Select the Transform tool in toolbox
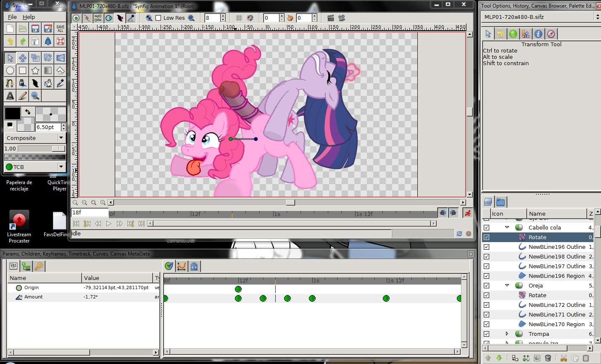The height and width of the screenshot is (364, 601). click(10, 58)
